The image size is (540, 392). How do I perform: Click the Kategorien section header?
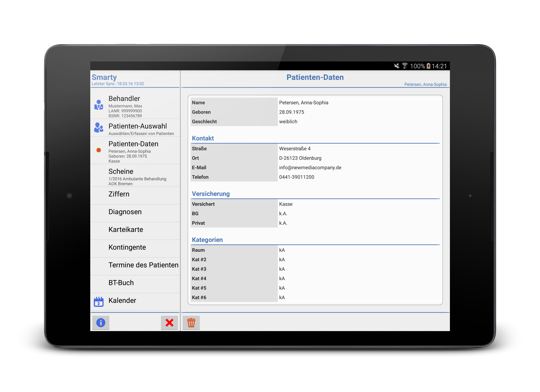click(x=207, y=240)
